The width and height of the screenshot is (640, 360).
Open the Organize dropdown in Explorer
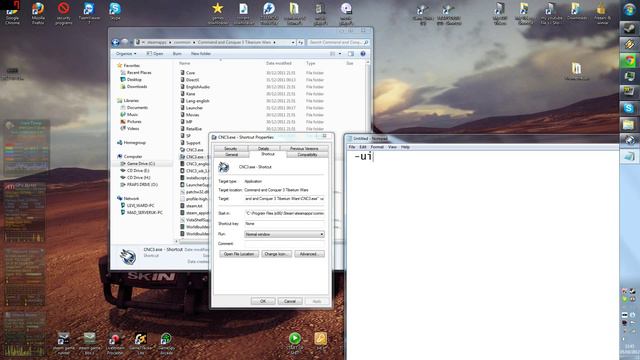[126, 53]
